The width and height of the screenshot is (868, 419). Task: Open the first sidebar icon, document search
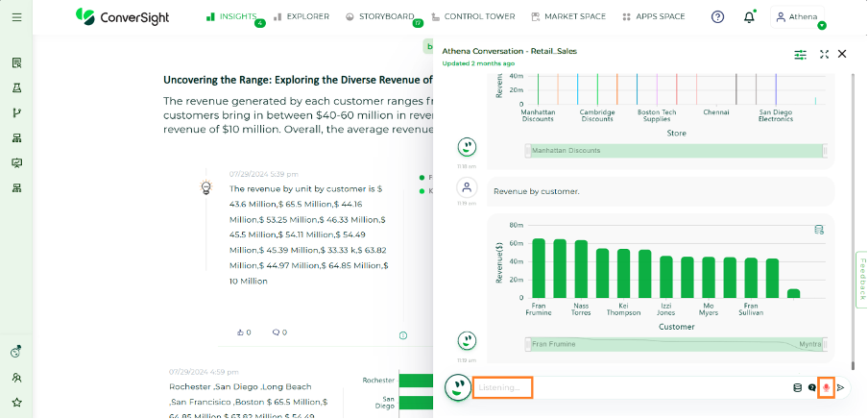pos(16,63)
